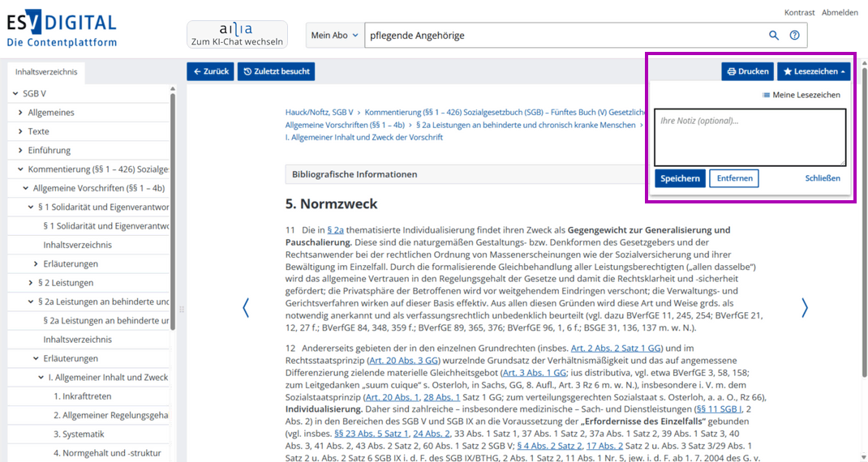
Task: Remove bookmark with Entfernen
Action: [734, 178]
